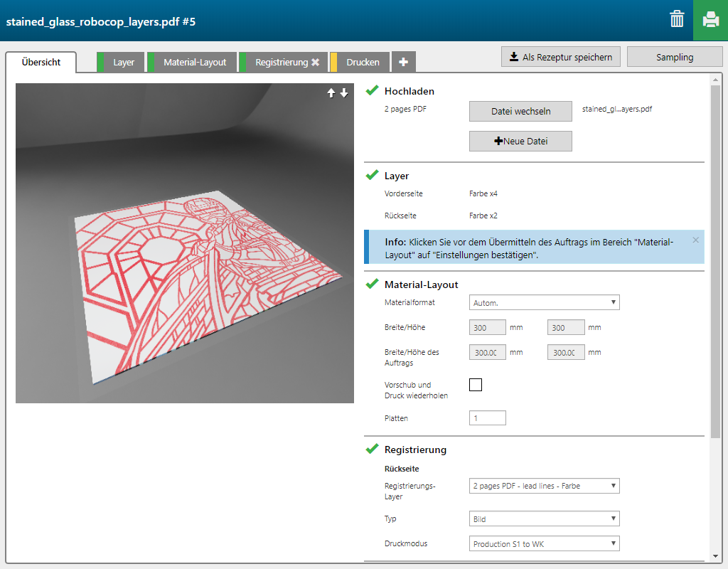Screen dimensions: 728x569
Task: Click the Layer section heading
Action: click(397, 176)
